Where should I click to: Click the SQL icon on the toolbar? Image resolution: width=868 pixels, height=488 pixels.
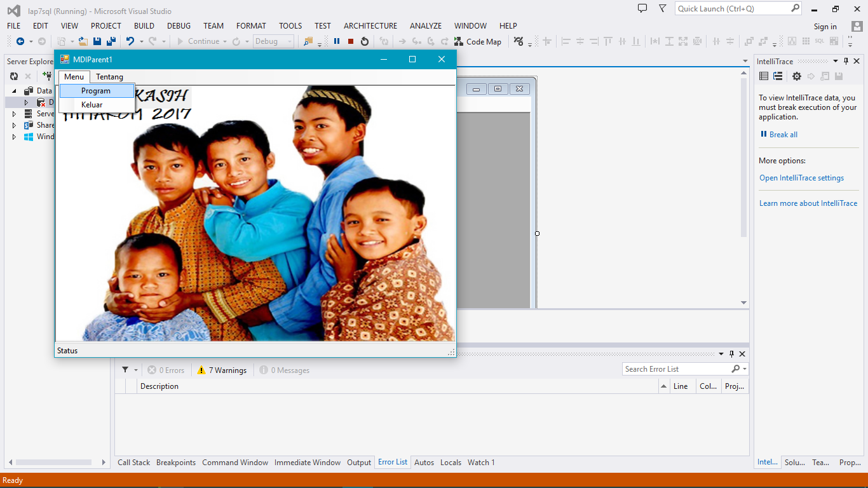click(819, 41)
